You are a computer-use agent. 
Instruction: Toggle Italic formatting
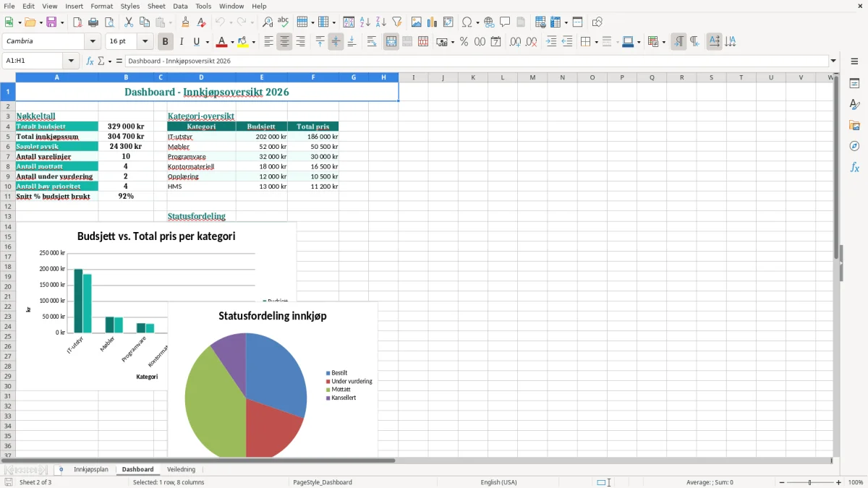pos(181,42)
